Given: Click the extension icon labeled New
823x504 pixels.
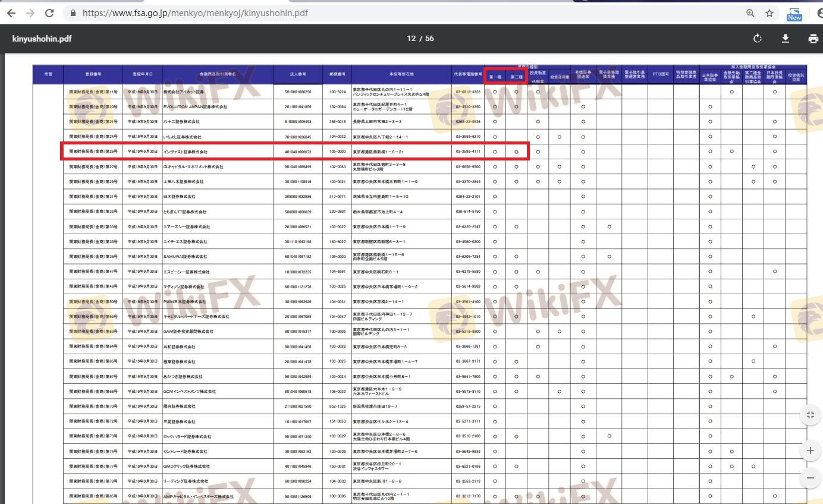Looking at the screenshot, I should click(x=794, y=14).
